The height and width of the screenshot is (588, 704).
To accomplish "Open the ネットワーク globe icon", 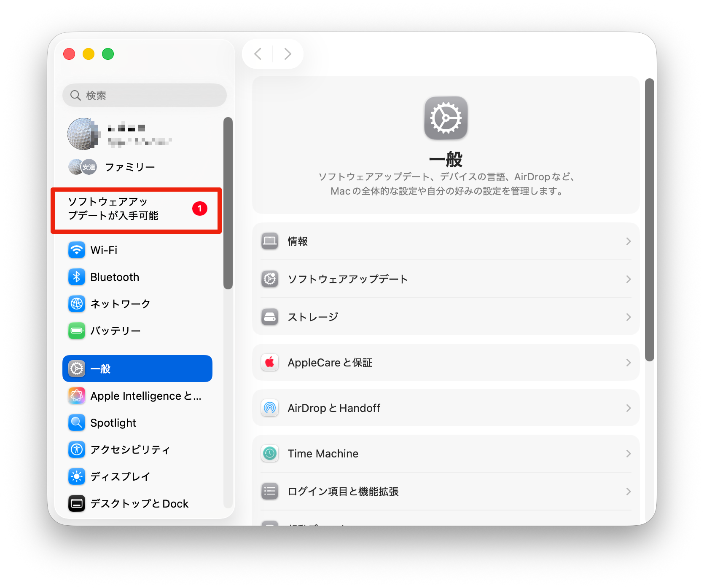I will click(77, 304).
